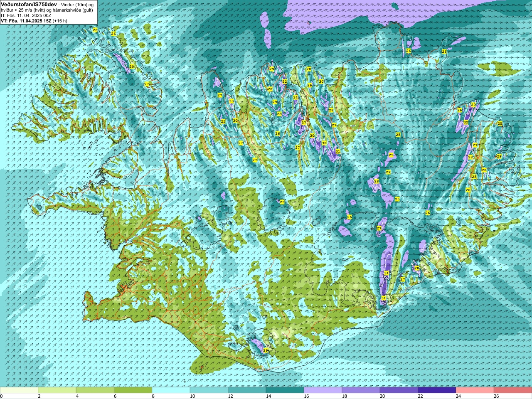532x399 pixels.
Task: Select the 8–10 m/s lightest cyan swatch
Action: [171, 390]
